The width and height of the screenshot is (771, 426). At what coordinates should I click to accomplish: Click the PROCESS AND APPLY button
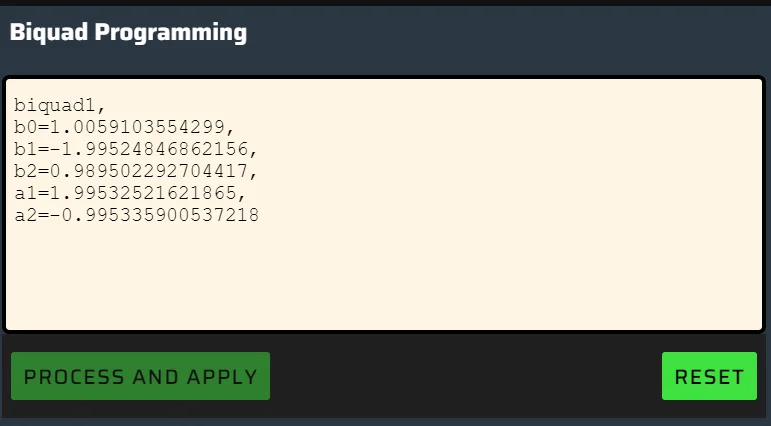tap(140, 376)
